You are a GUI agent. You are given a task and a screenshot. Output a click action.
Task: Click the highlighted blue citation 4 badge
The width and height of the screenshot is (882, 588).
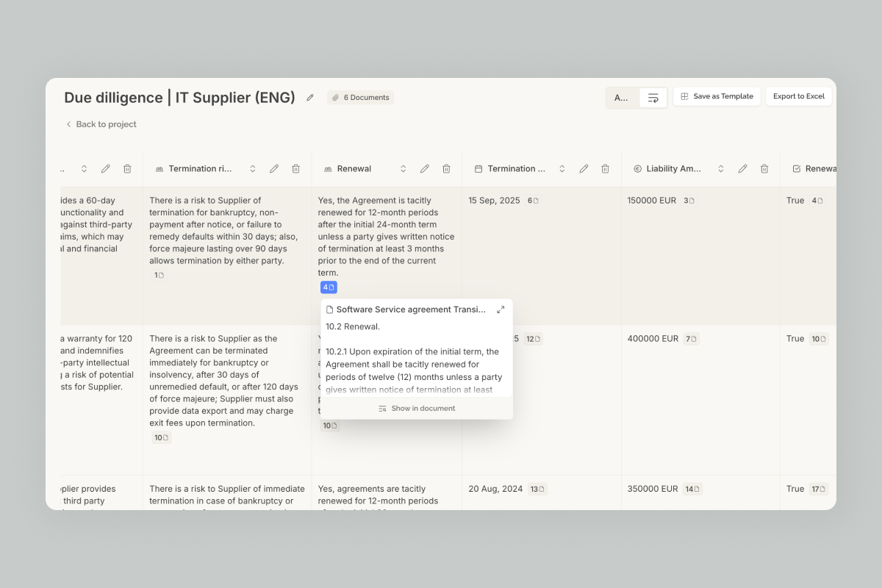[329, 287]
